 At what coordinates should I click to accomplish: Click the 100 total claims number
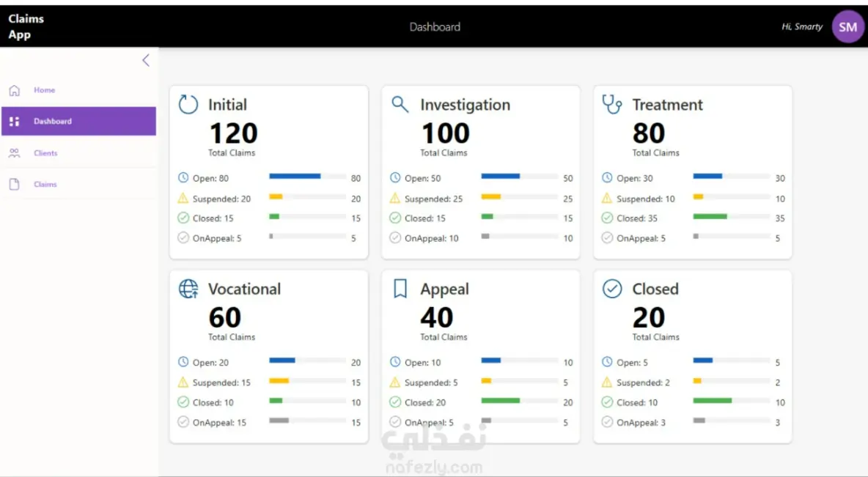(446, 133)
